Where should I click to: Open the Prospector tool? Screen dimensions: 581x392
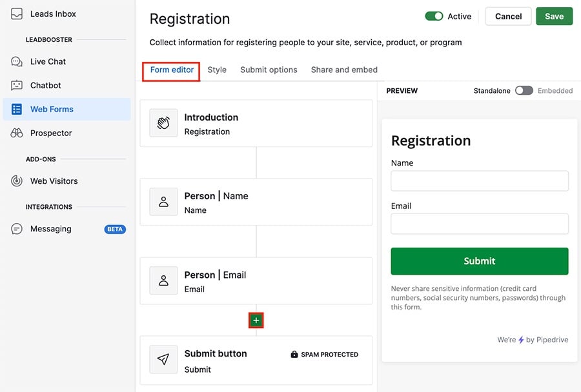coord(52,133)
